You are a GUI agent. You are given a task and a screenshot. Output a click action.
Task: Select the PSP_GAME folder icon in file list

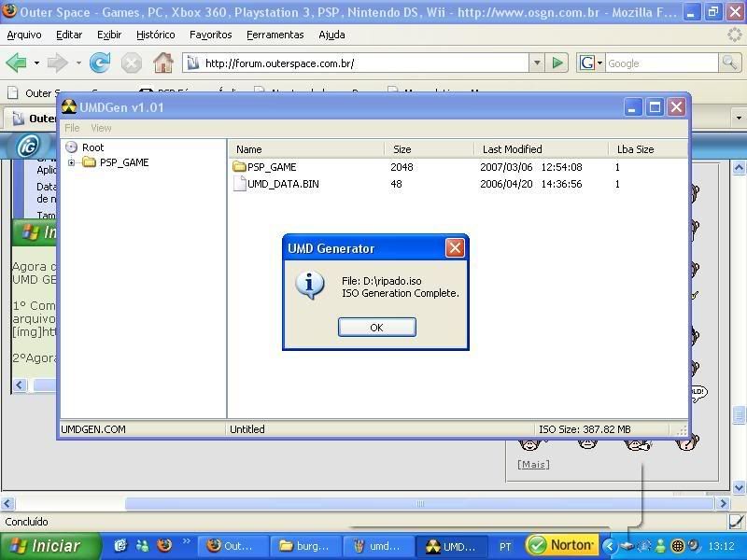[239, 167]
